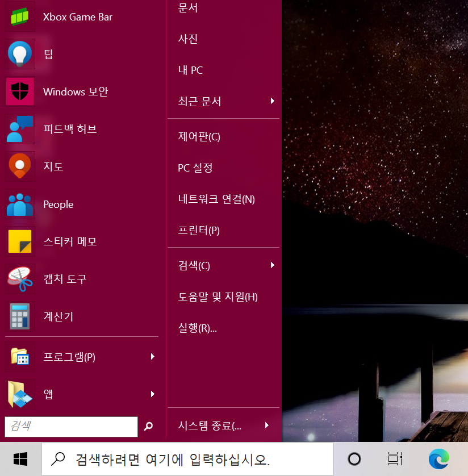Click the Windows 보안 shield icon

20,91
